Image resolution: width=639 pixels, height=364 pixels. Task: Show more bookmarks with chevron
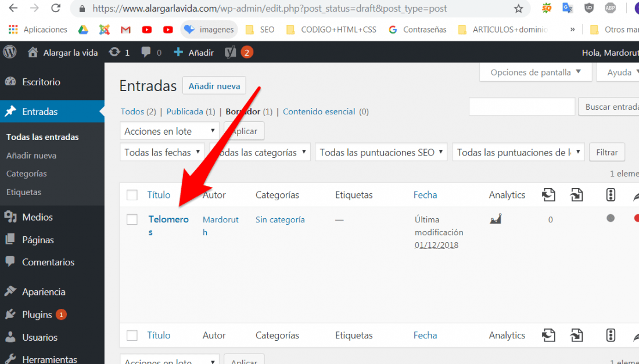573,29
